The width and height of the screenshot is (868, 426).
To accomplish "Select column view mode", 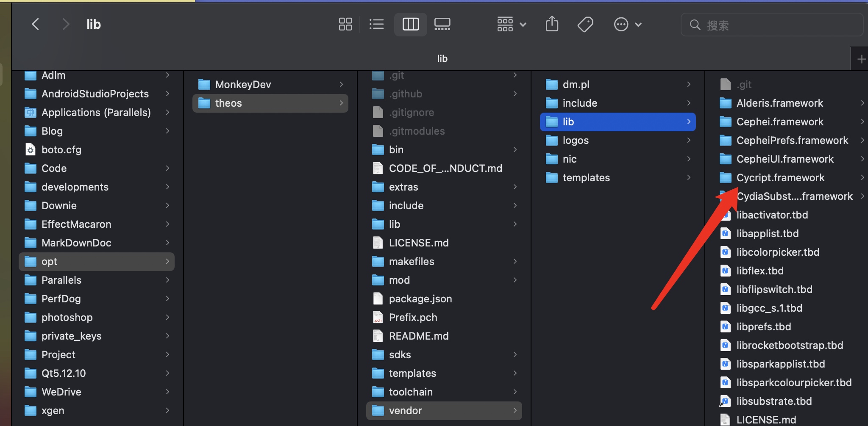I will [410, 24].
